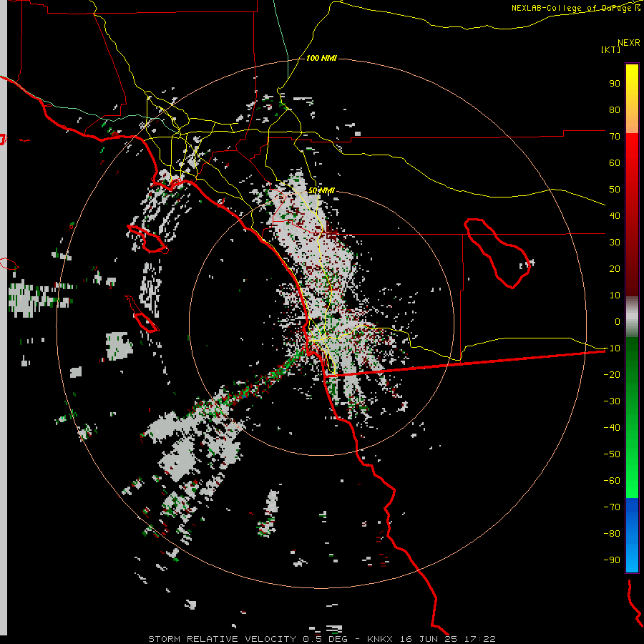Click the gray zero-velocity segment of color bar
The width and height of the screenshot is (644, 644).
[632, 316]
